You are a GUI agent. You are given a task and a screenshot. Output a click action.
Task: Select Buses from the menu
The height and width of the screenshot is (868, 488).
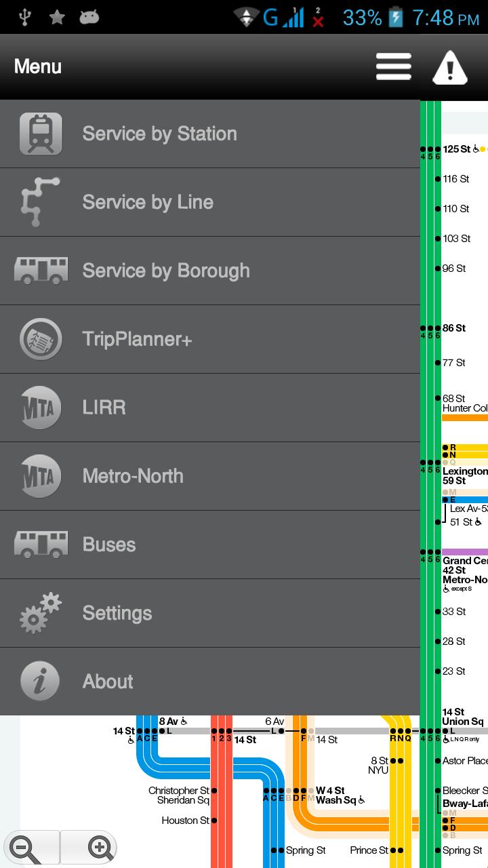109,545
